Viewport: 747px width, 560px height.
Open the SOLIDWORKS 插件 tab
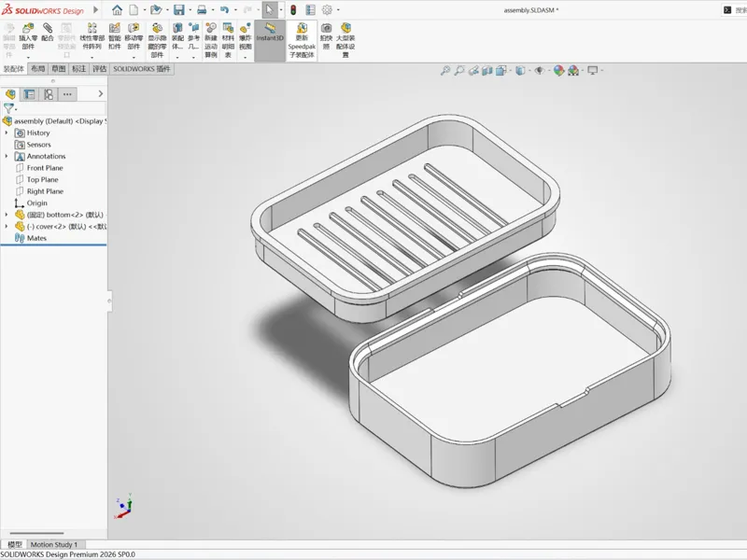point(142,69)
